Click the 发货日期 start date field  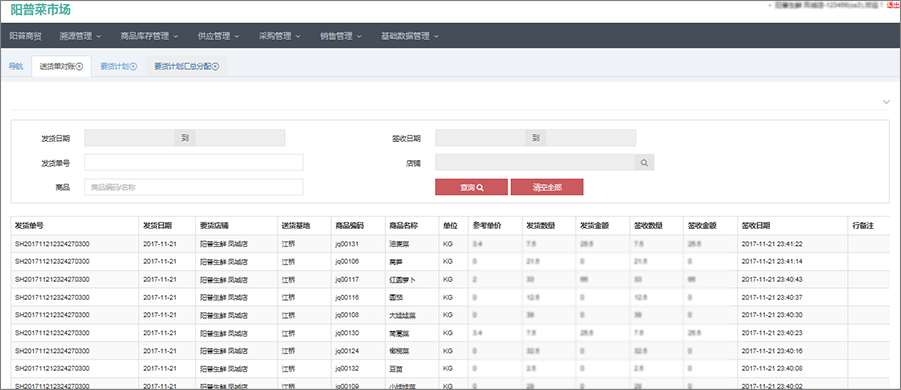click(129, 138)
